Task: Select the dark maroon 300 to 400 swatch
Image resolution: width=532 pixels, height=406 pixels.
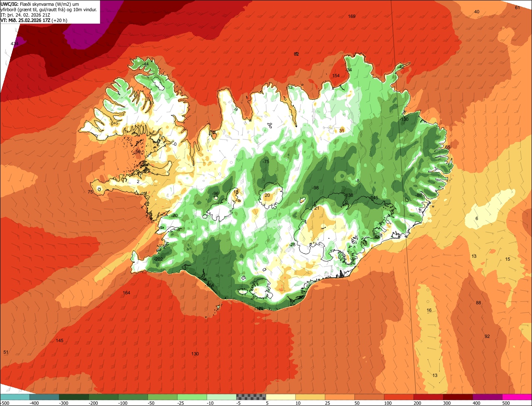Action: click(x=458, y=397)
